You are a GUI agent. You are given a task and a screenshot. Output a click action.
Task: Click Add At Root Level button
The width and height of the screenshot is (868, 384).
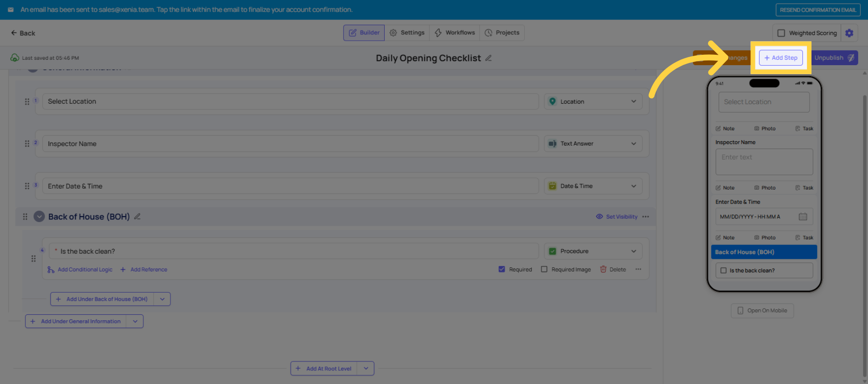tap(324, 368)
